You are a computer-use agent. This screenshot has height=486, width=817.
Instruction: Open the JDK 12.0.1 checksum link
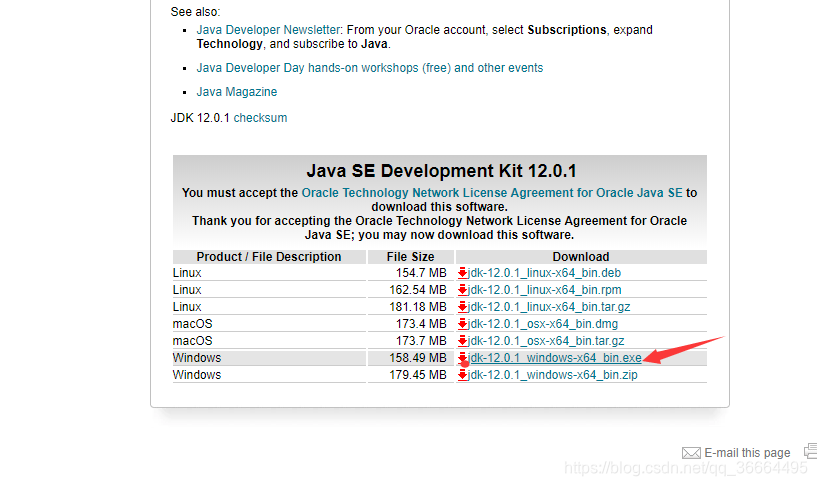[x=260, y=118]
